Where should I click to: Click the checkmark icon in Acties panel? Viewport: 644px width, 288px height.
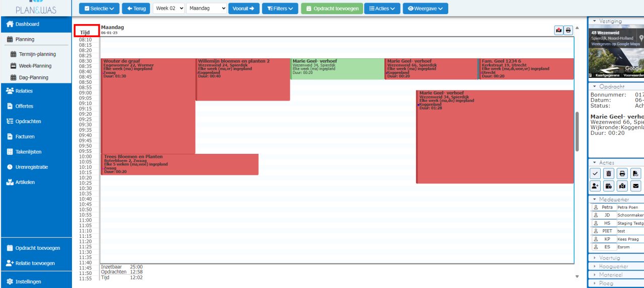(595, 173)
